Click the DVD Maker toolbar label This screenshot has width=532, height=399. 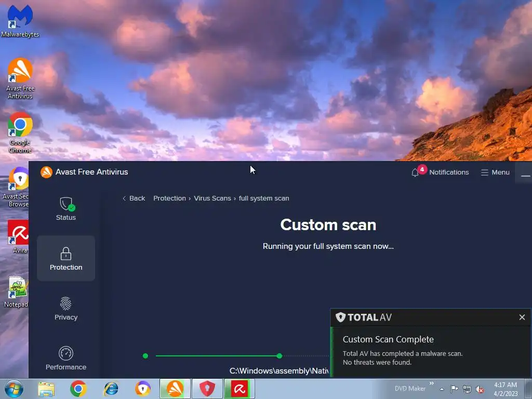(x=410, y=389)
